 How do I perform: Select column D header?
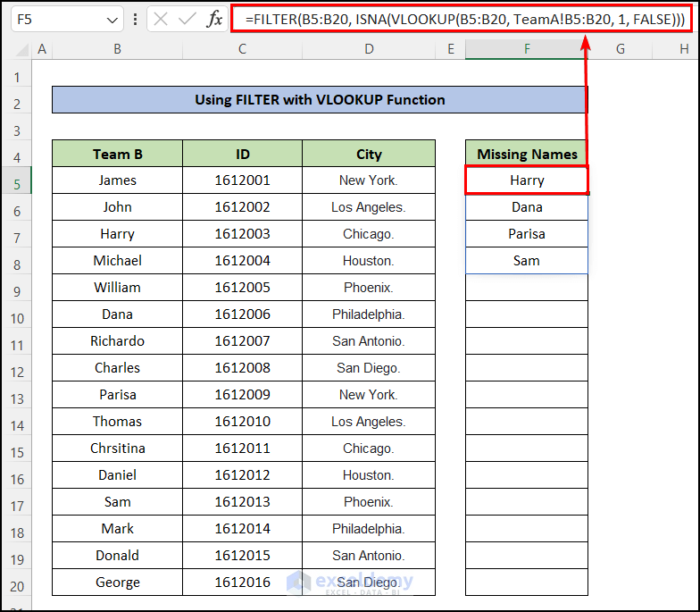(x=369, y=48)
